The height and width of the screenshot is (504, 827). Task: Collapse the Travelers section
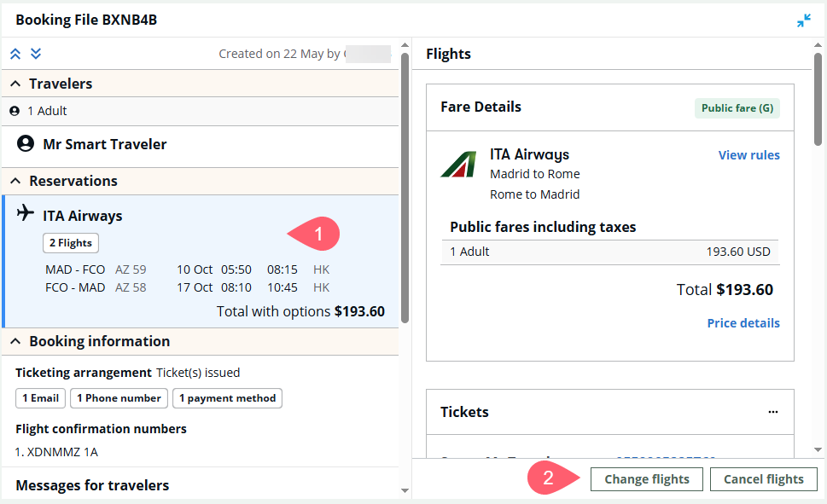coord(16,84)
